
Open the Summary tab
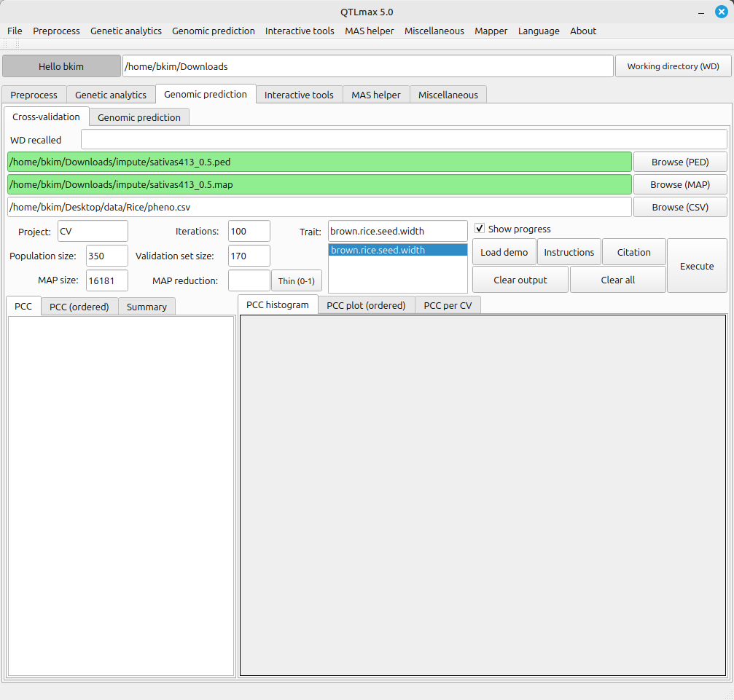[147, 307]
